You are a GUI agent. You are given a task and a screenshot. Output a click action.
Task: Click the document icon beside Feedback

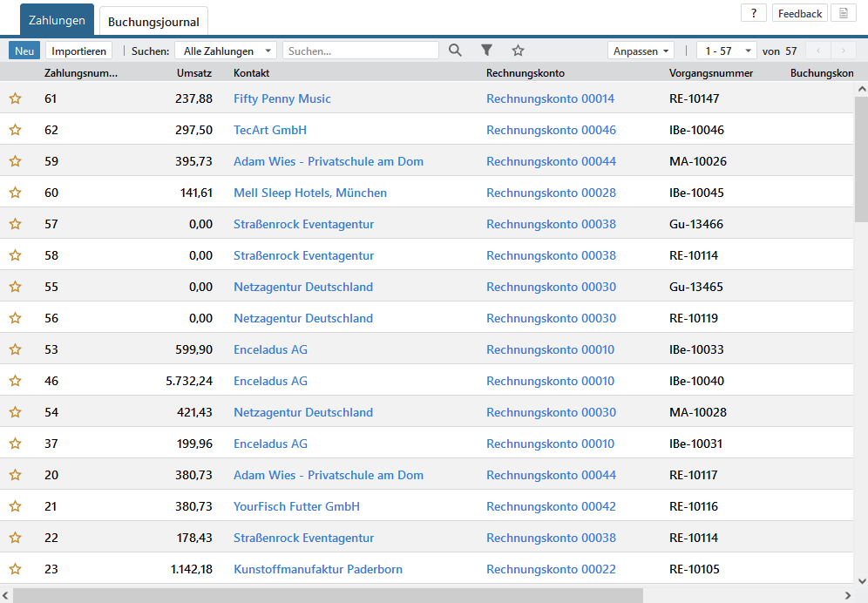tap(843, 13)
